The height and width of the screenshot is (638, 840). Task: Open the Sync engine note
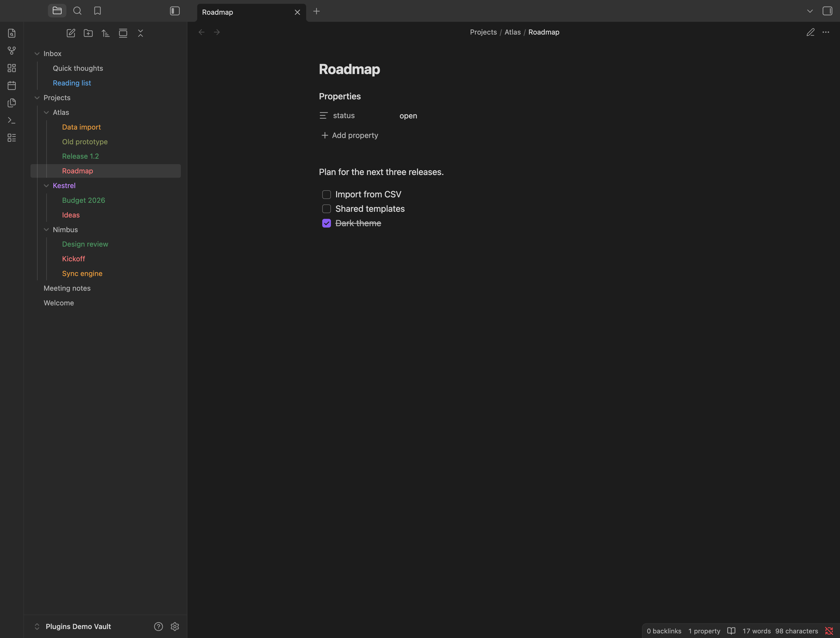point(82,274)
